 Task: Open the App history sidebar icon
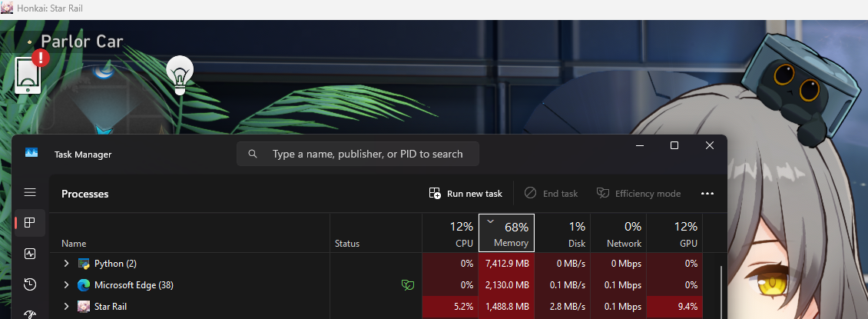click(30, 284)
